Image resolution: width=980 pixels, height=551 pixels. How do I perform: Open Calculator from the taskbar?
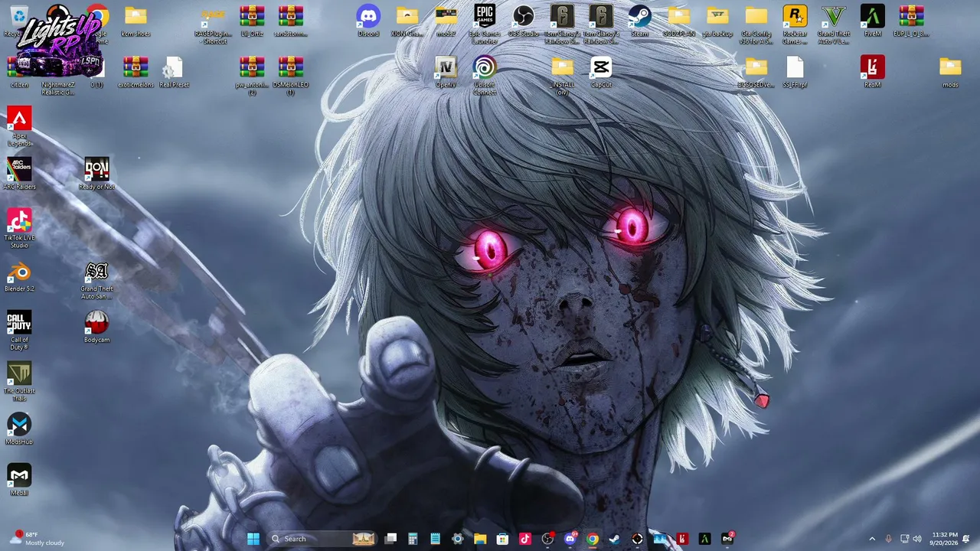click(x=413, y=539)
